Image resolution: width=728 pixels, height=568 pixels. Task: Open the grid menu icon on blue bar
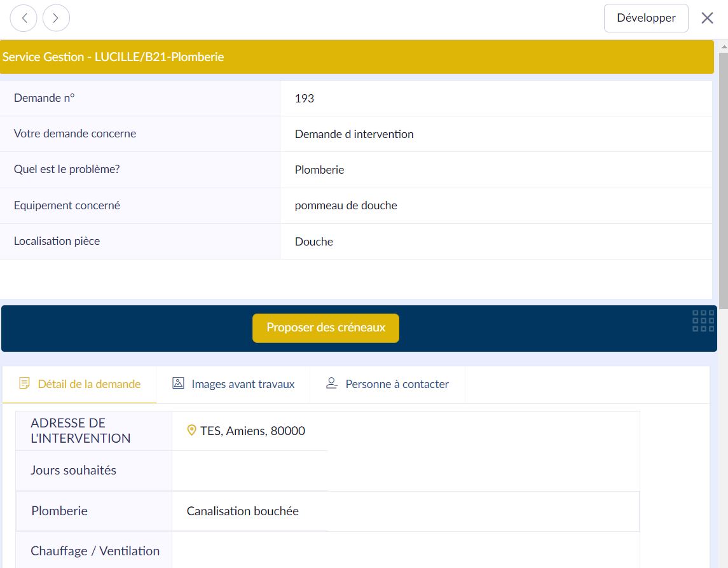pos(703,321)
